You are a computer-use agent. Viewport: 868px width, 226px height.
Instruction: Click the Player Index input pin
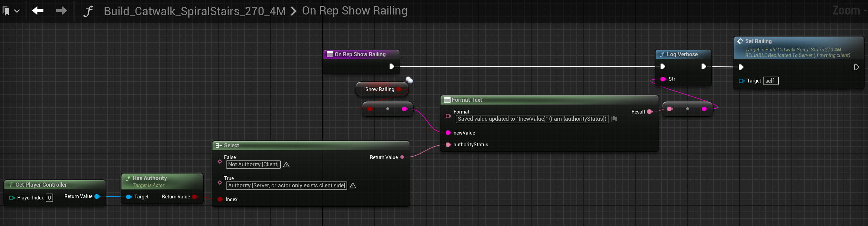click(12, 198)
